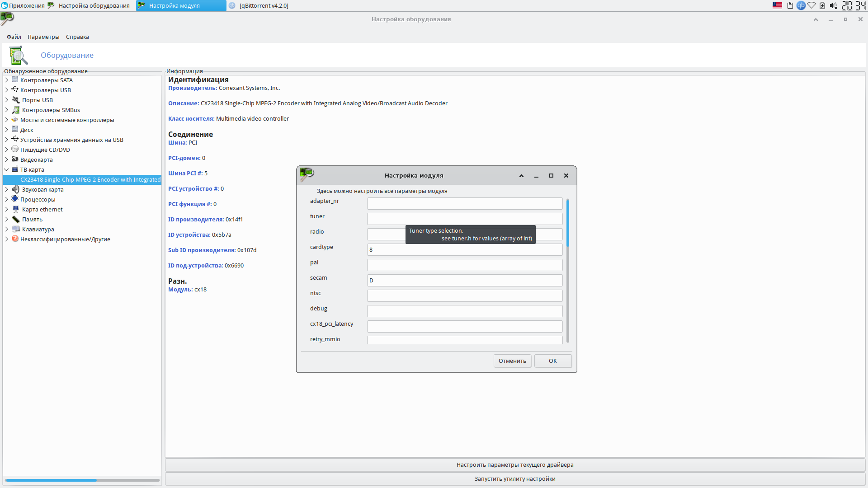The image size is (868, 488).
Task: Expand the USB ports (Порты USB) branch
Action: (x=7, y=100)
